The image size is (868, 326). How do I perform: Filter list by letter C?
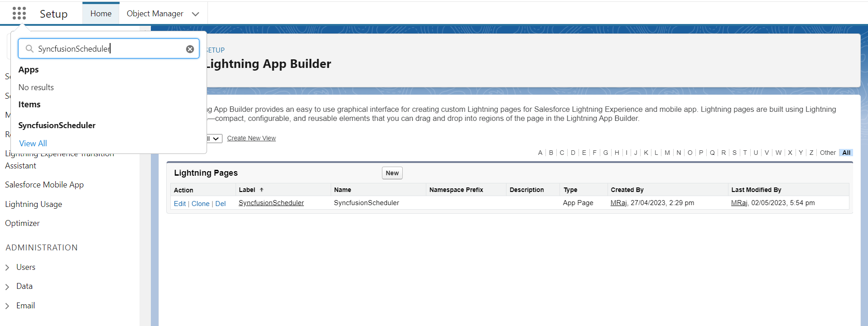tap(562, 153)
